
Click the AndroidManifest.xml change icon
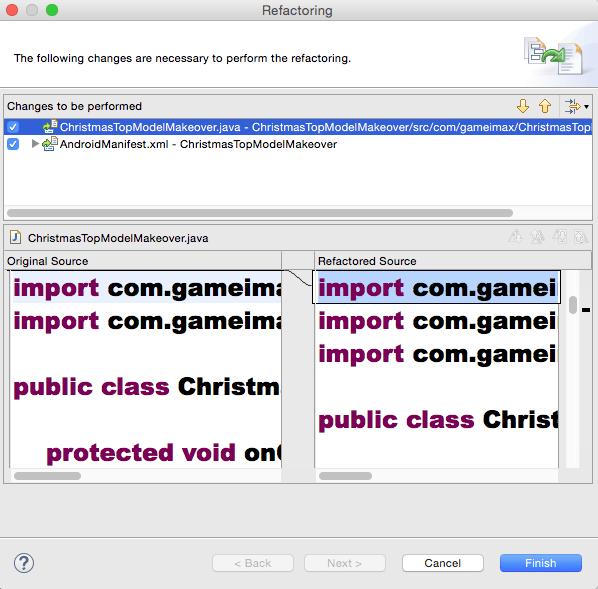point(50,144)
